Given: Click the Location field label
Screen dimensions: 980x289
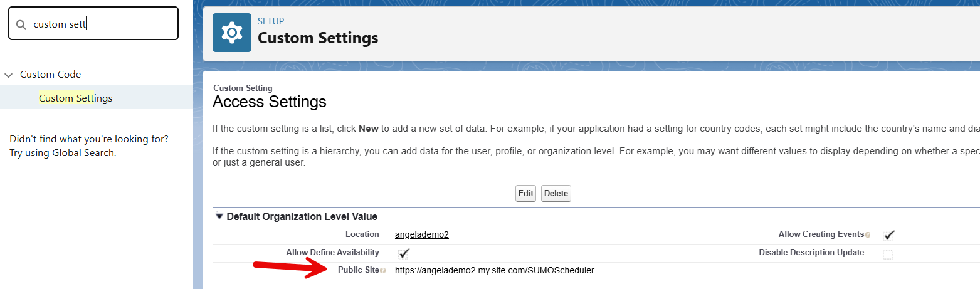Looking at the screenshot, I should (362, 234).
